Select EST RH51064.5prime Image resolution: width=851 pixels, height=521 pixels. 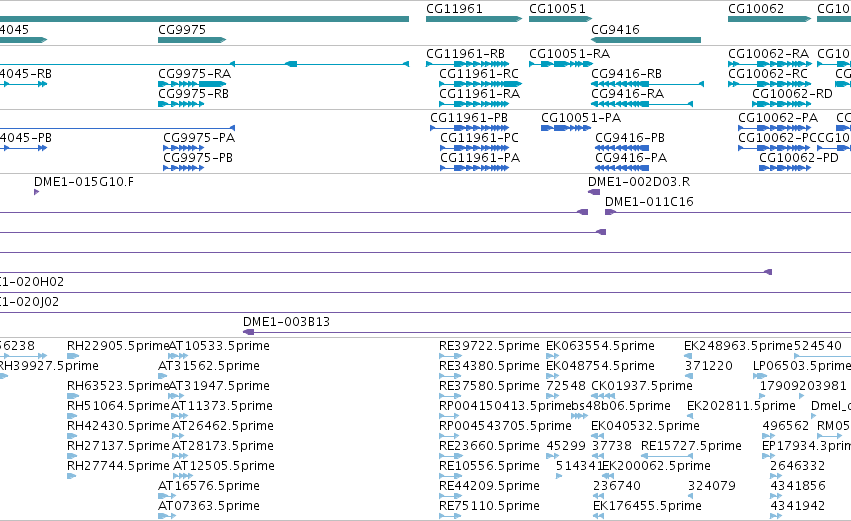[x=72, y=416]
